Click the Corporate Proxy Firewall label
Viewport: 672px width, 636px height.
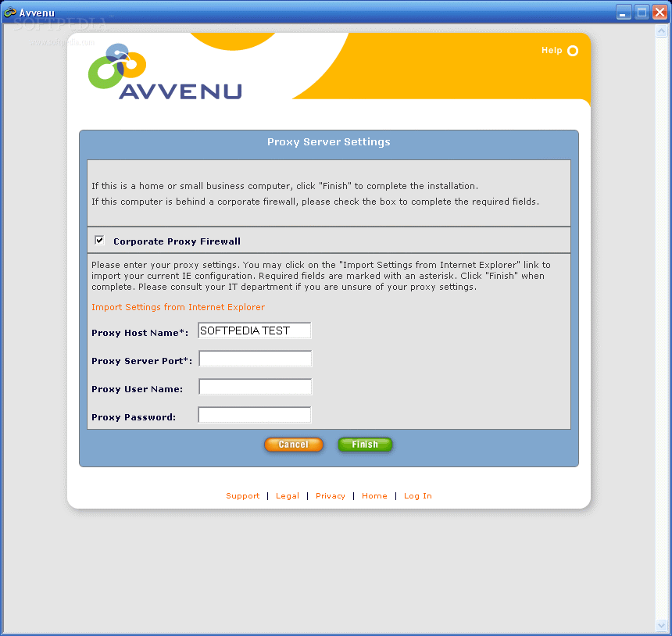tap(177, 241)
